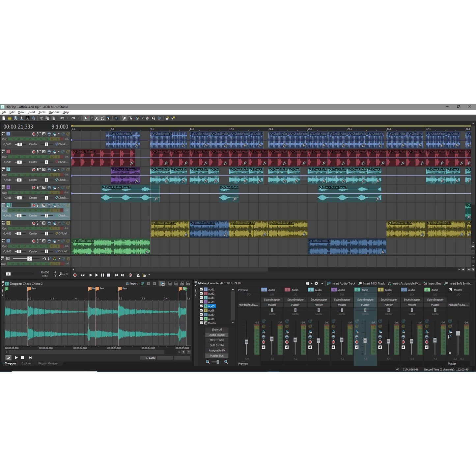
Task: Open the channel view dropdown in Mixing Console
Action: tap(311, 283)
